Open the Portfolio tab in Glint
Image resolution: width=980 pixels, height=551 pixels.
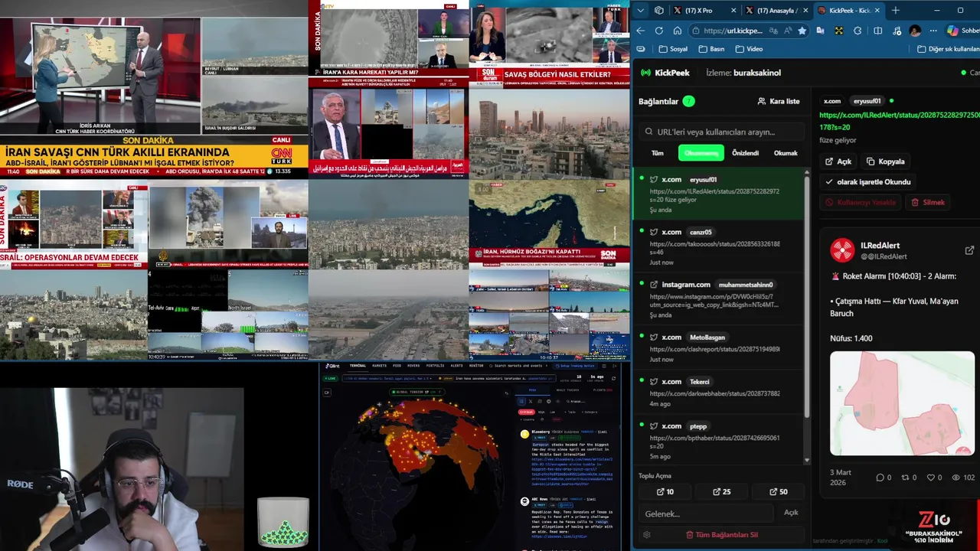[x=436, y=366]
